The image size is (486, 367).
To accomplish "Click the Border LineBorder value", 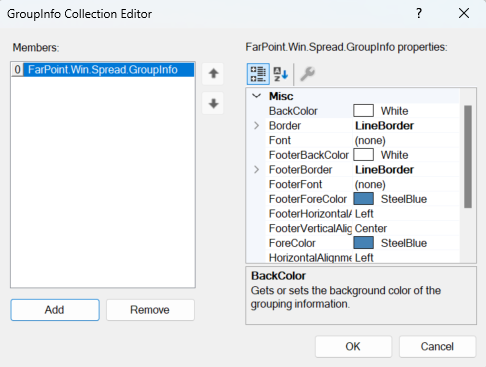I will (x=384, y=126).
